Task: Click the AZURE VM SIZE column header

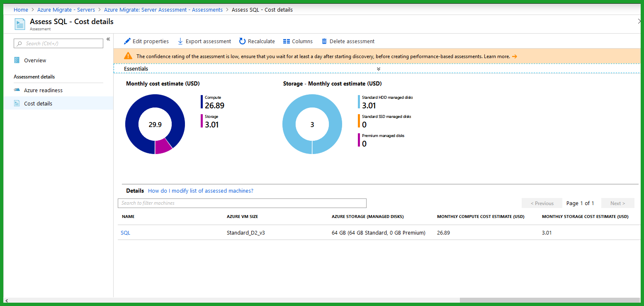Action: point(242,216)
